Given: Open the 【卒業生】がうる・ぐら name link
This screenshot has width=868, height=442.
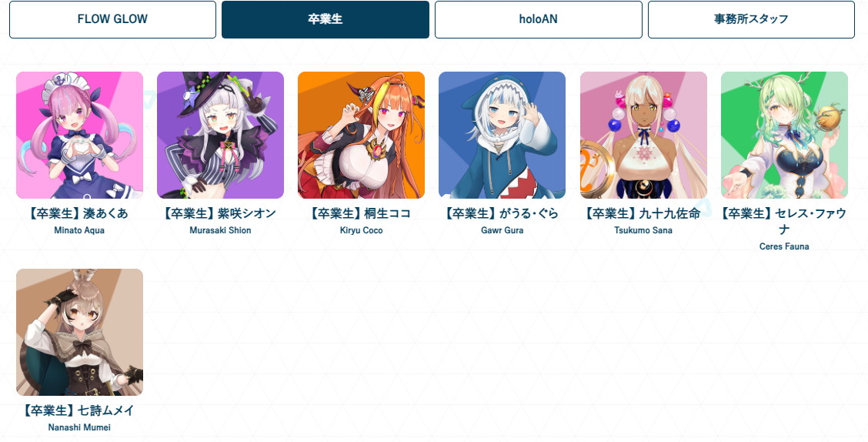Looking at the screenshot, I should coord(502,213).
